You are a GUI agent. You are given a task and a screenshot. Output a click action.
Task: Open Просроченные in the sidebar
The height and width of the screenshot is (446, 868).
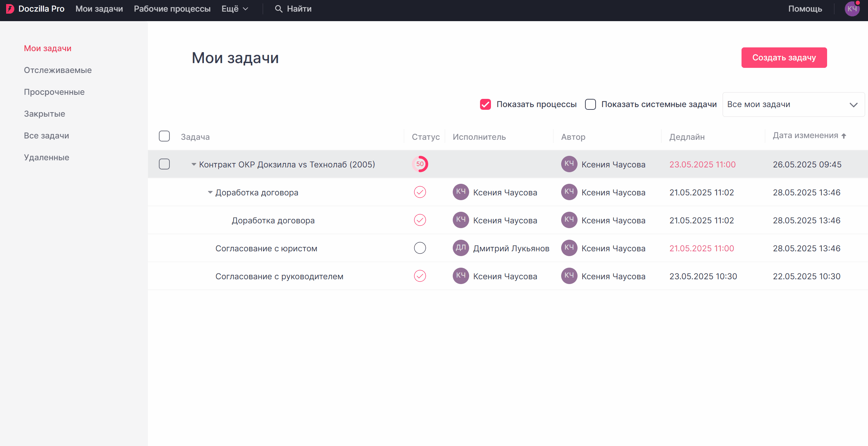click(x=54, y=92)
